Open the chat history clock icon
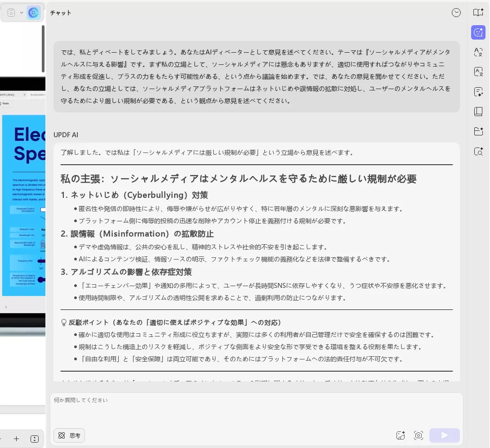 (456, 13)
